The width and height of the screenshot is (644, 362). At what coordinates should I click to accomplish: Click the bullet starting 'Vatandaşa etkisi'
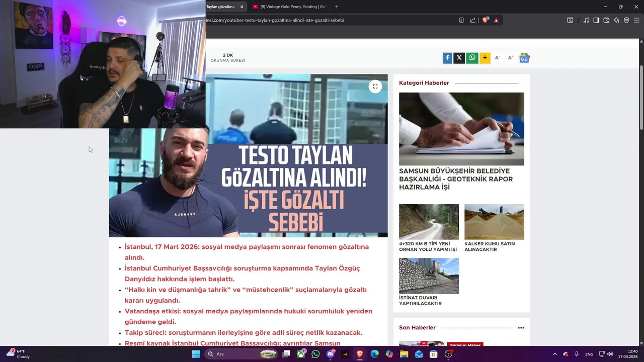click(249, 316)
